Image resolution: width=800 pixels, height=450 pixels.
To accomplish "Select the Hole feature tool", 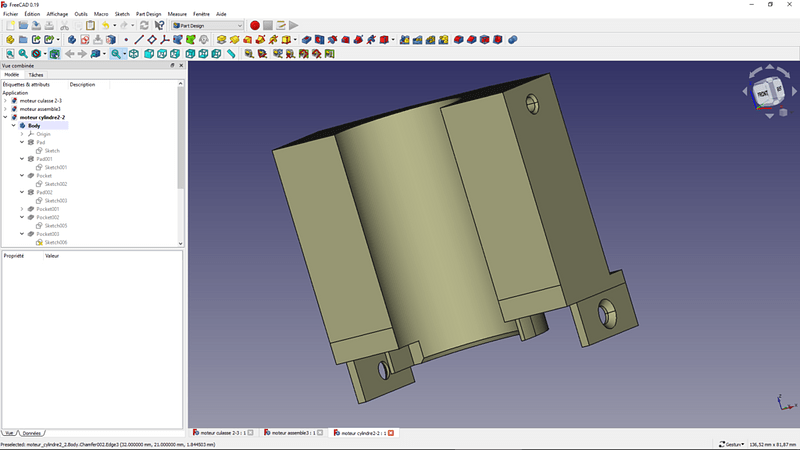I will (319, 40).
